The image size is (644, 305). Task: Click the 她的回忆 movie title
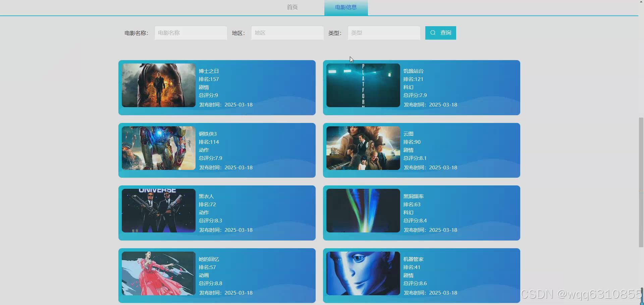209,259
